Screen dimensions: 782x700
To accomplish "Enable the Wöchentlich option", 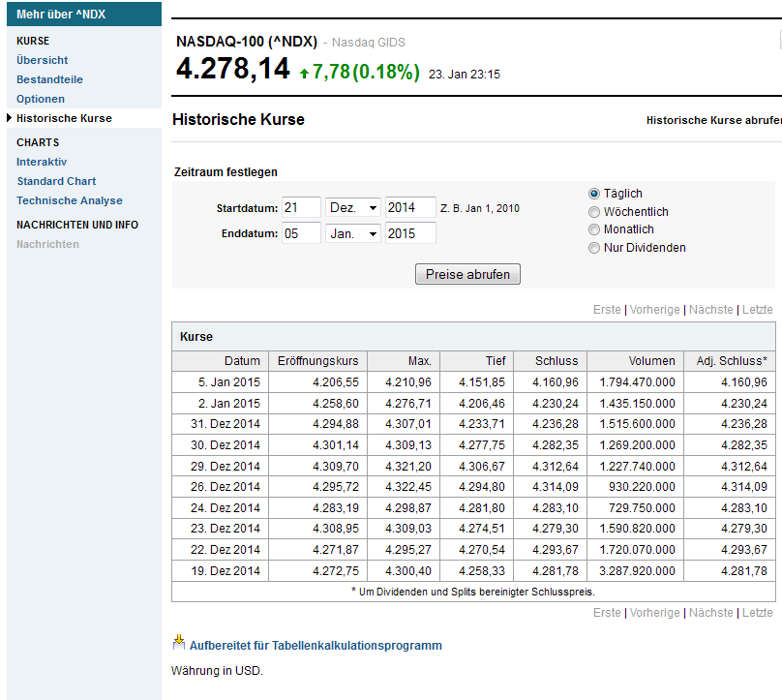I will point(593,212).
